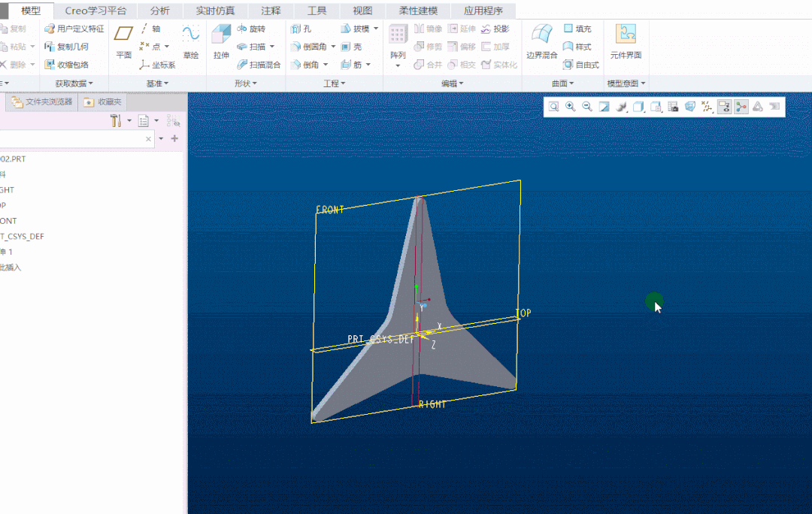Viewport: 812px width, 514px height.
Task: Click the Zoom In magnifier icon
Action: click(x=570, y=107)
